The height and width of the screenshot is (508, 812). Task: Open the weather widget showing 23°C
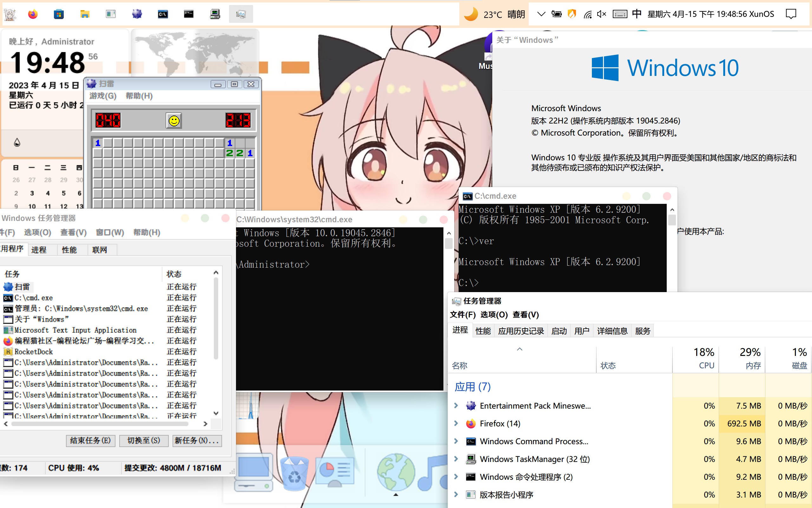494,14
